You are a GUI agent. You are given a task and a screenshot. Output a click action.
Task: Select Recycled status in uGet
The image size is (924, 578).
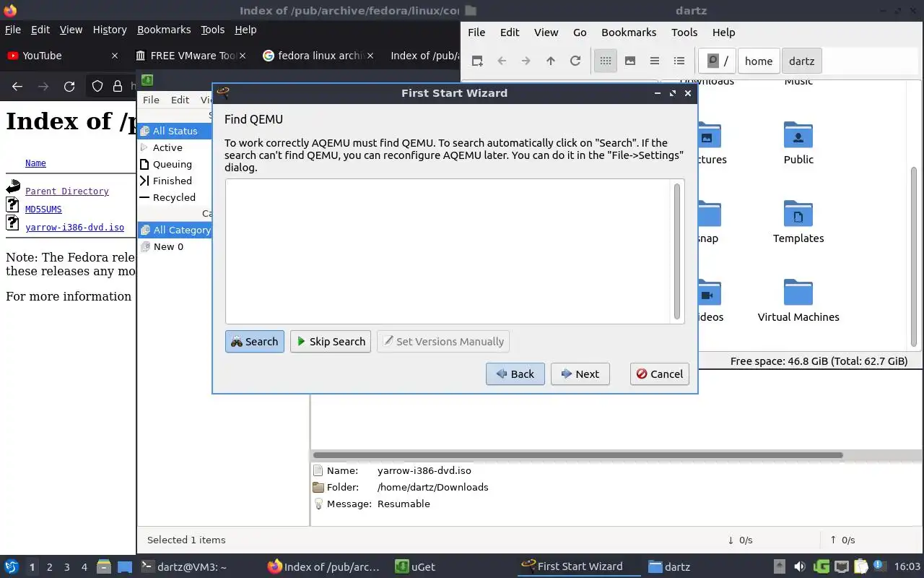(x=174, y=198)
